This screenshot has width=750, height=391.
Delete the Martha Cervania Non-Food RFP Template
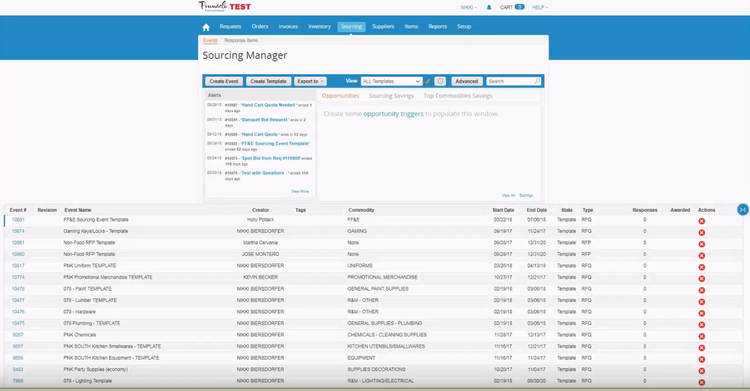click(x=702, y=244)
